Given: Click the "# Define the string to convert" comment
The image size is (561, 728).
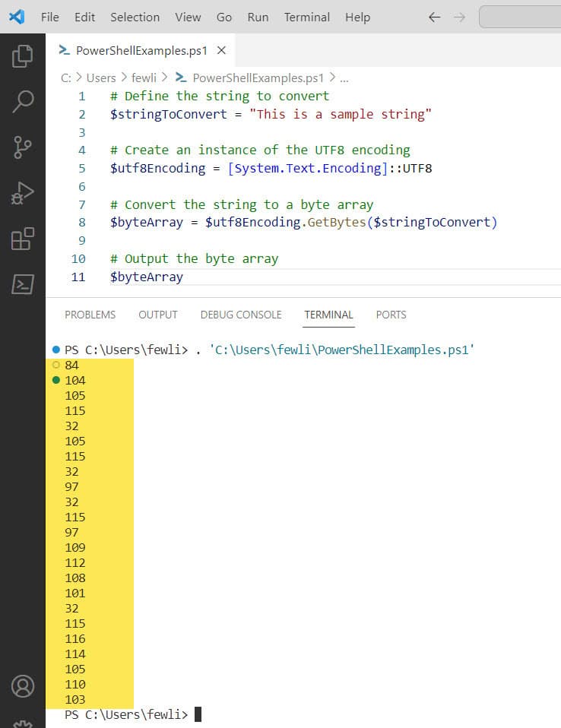Looking at the screenshot, I should point(220,96).
